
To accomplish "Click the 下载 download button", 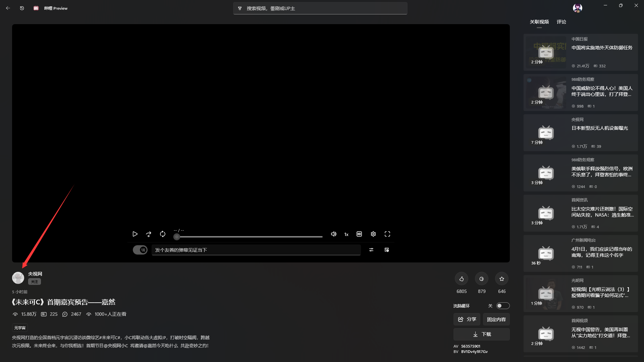I will coord(482,334).
